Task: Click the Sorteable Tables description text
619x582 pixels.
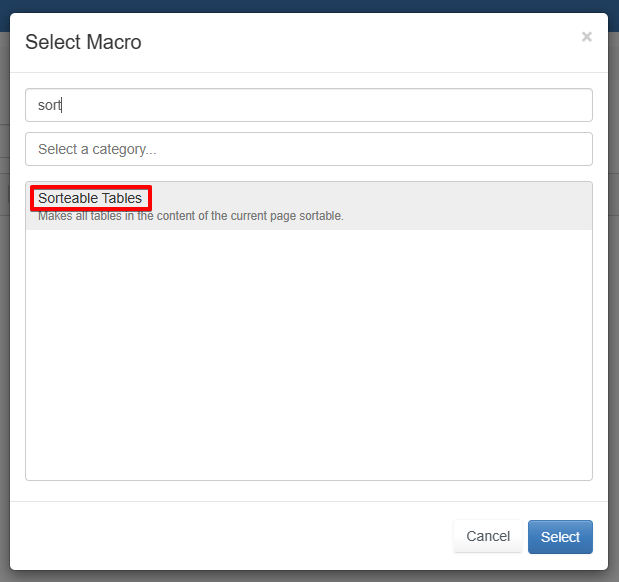Action: [190, 216]
